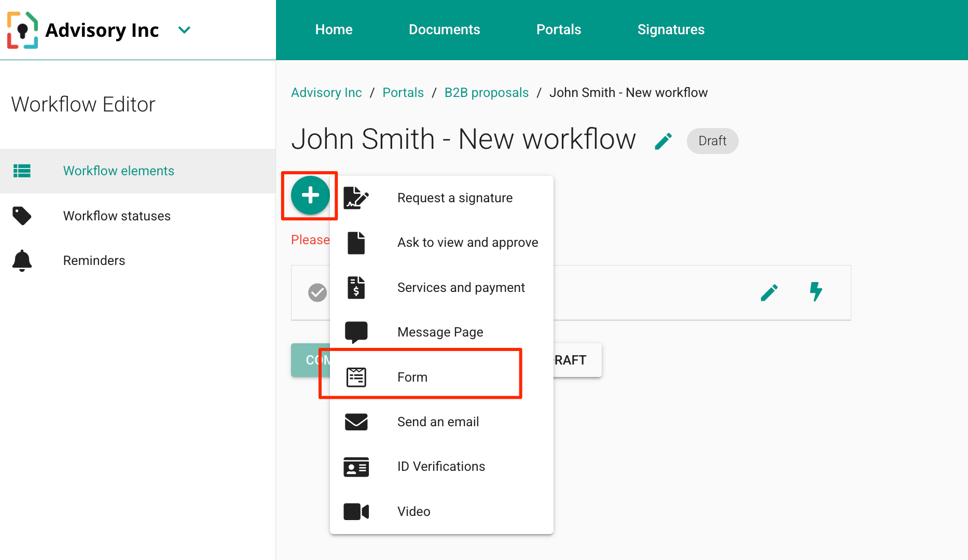Click the Advisory Inc logo icon

coord(22,30)
